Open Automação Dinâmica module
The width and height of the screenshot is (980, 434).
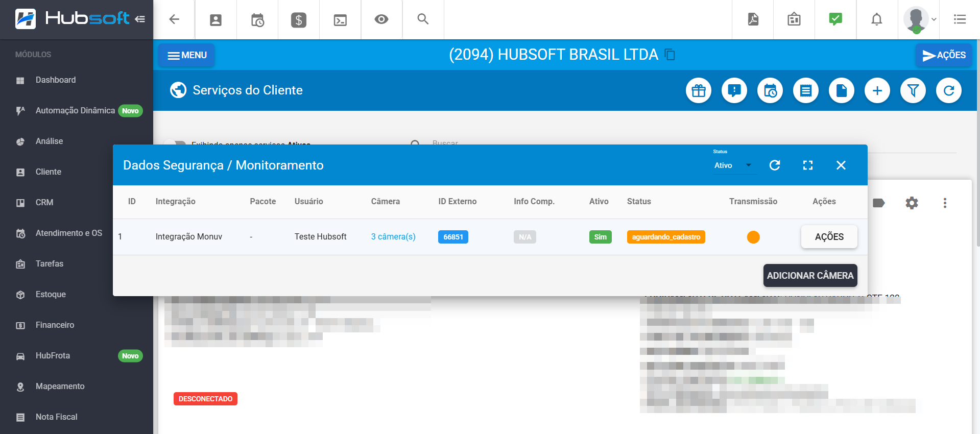(x=77, y=111)
